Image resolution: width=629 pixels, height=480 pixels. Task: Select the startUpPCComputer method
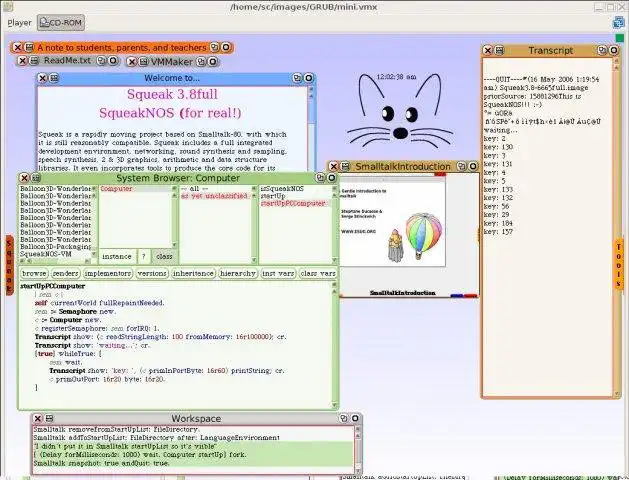click(293, 203)
